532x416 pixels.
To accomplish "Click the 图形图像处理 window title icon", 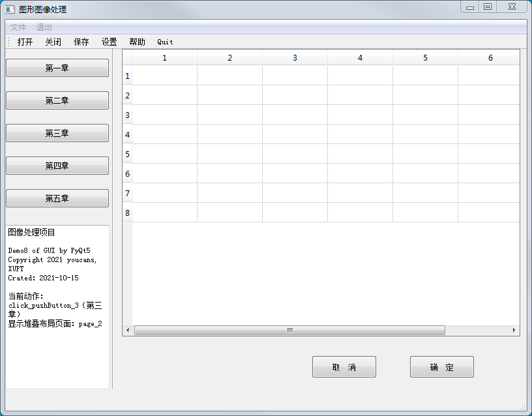I will click(10, 10).
